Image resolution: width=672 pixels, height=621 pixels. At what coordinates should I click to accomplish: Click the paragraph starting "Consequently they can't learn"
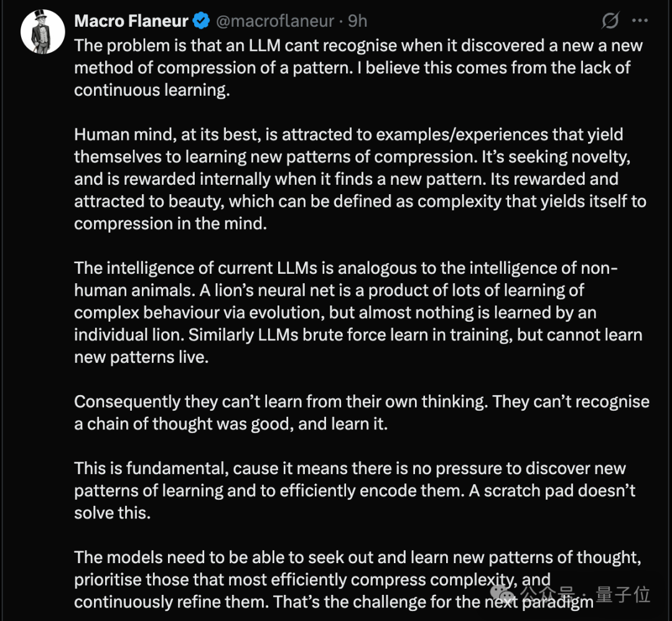point(362,413)
